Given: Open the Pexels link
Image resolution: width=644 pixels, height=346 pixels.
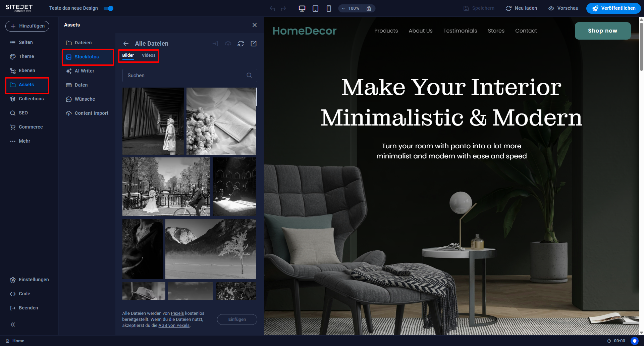Looking at the screenshot, I should coord(177,313).
